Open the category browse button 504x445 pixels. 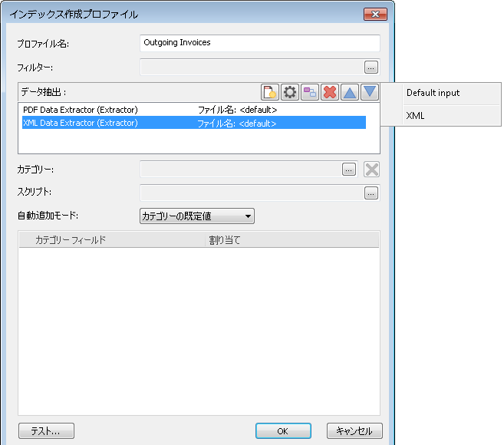click(349, 170)
